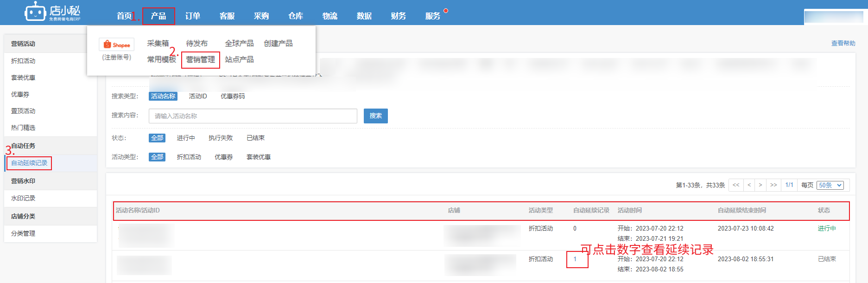868x283 pixels.
Task: Open the 客服 menu
Action: [x=227, y=16]
